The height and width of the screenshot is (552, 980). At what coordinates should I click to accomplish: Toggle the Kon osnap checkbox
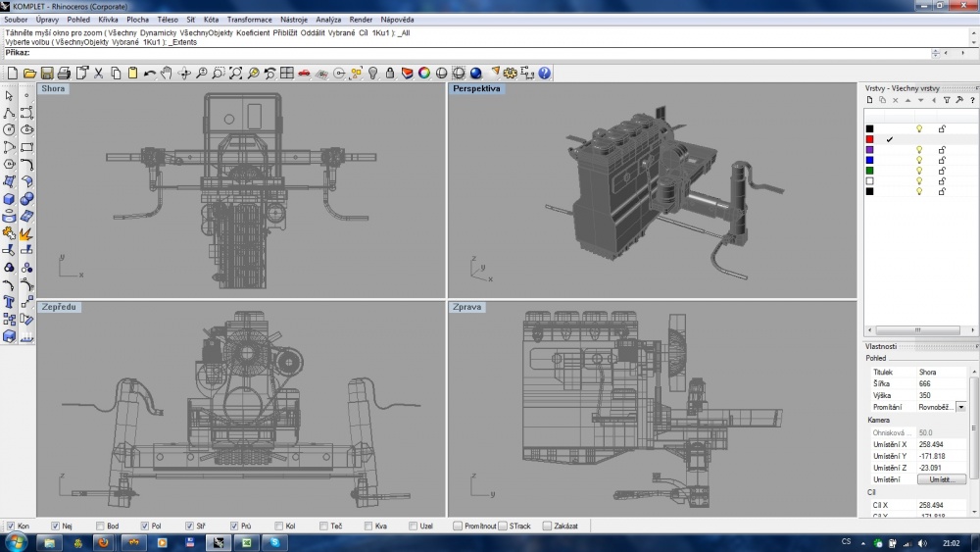(x=11, y=526)
